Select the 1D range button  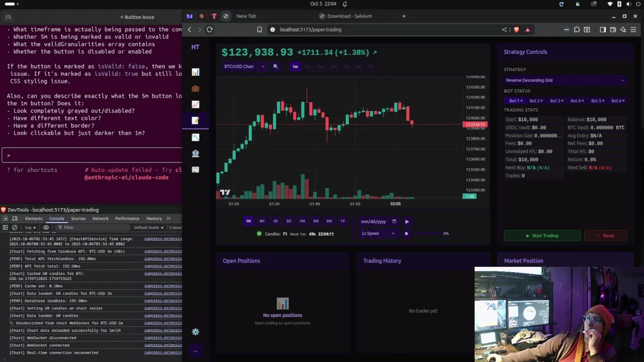point(275,221)
